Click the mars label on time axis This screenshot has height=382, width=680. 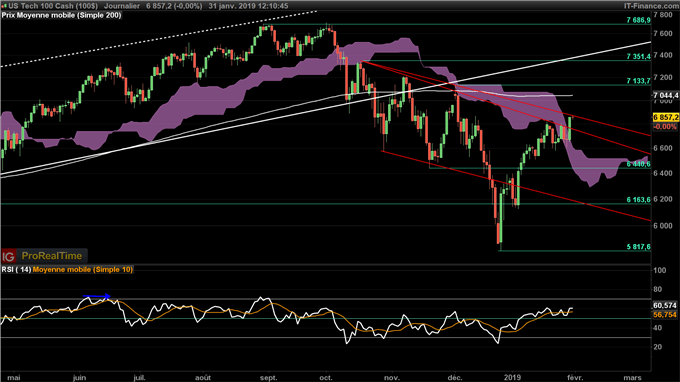[x=632, y=378]
